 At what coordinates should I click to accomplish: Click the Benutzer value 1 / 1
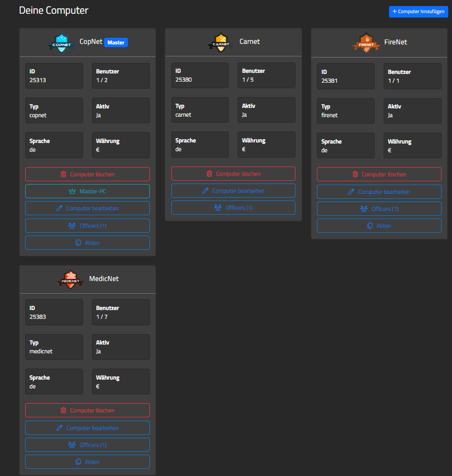pyautogui.click(x=394, y=81)
